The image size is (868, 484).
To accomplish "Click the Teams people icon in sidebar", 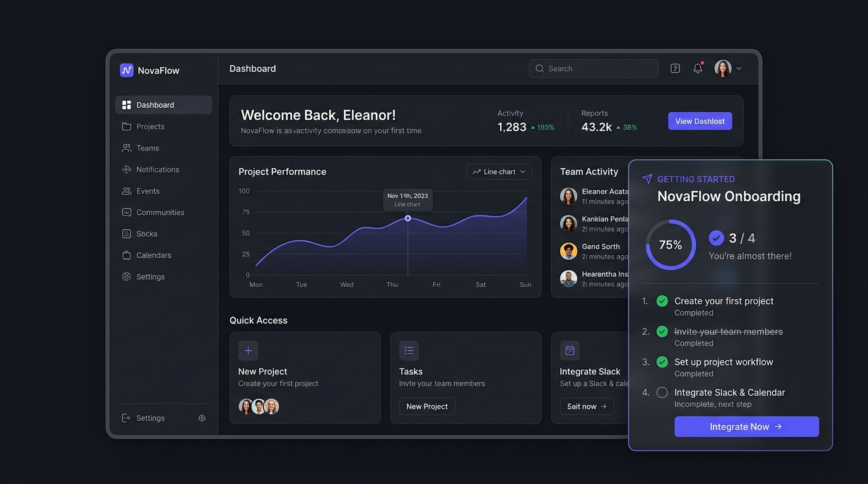I will pos(126,147).
